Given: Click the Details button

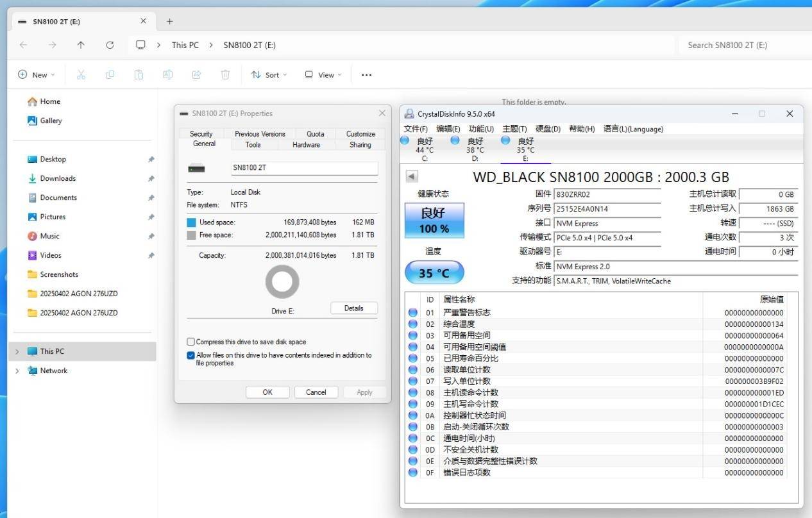Looking at the screenshot, I should click(x=353, y=308).
